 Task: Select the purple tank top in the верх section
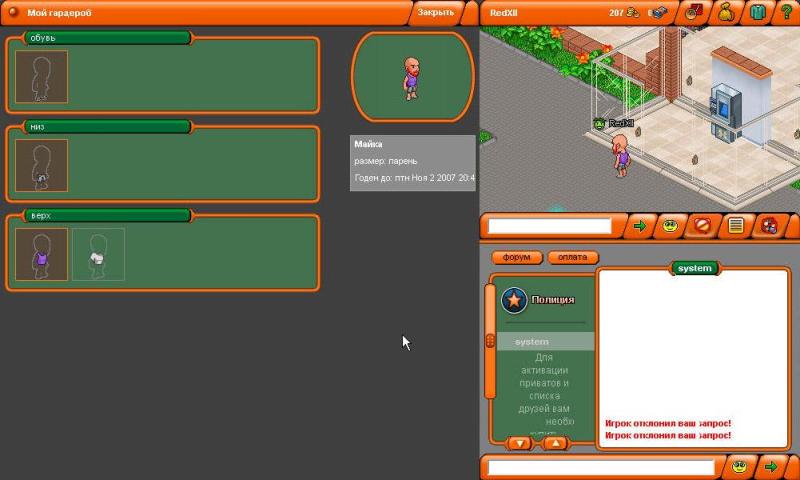42,255
